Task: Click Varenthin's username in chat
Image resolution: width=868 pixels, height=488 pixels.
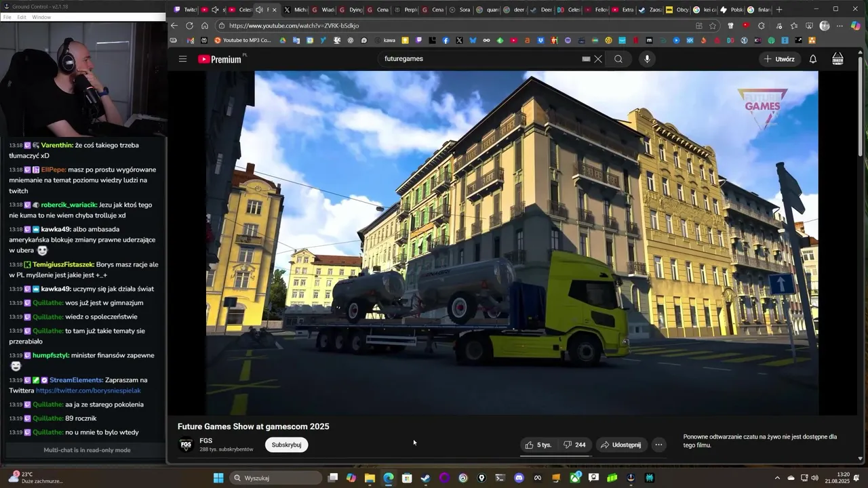Action: tap(56, 145)
